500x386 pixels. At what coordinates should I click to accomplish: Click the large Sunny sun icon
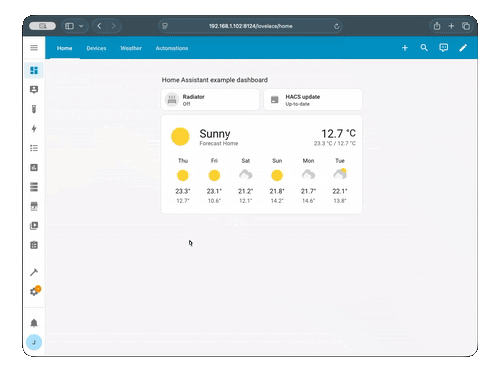pos(180,137)
